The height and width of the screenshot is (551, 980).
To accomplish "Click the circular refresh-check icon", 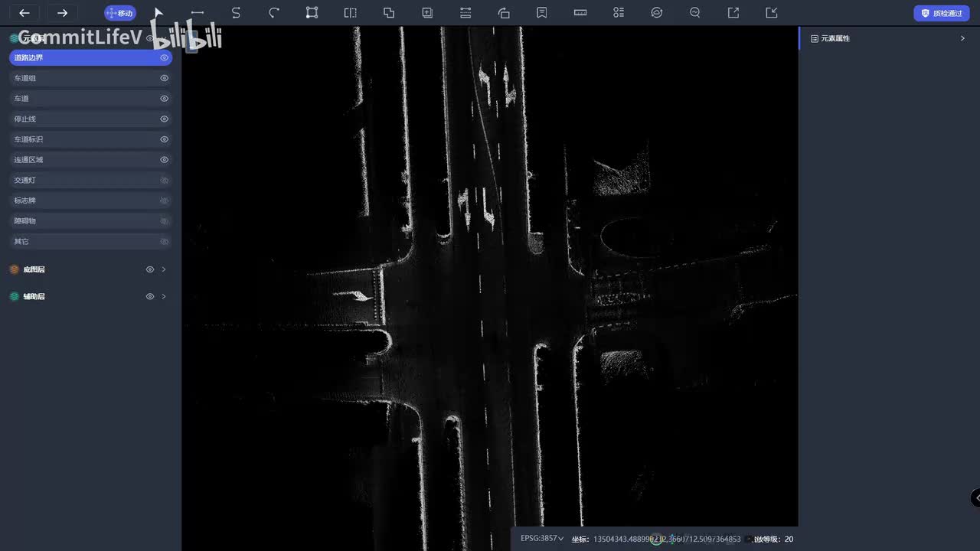I will [x=657, y=13].
